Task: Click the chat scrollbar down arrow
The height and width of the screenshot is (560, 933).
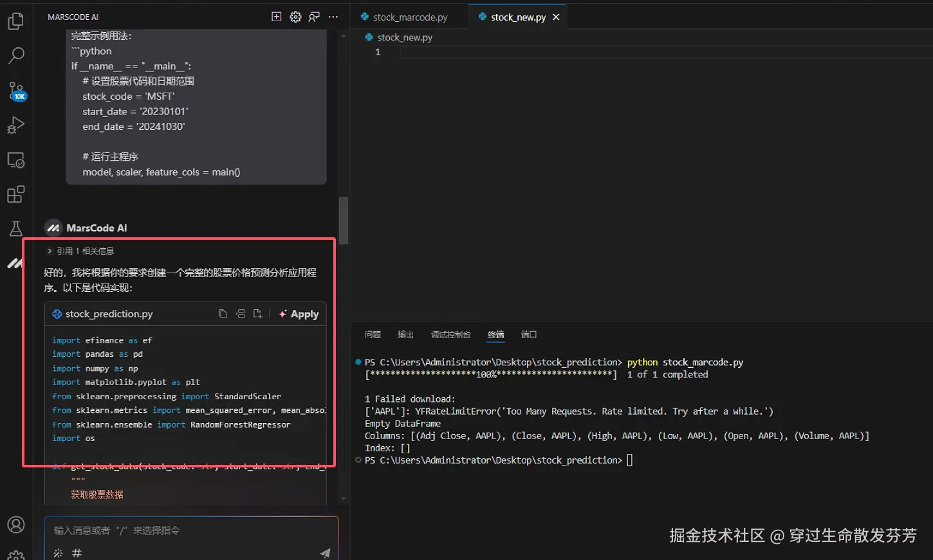Action: [344, 498]
